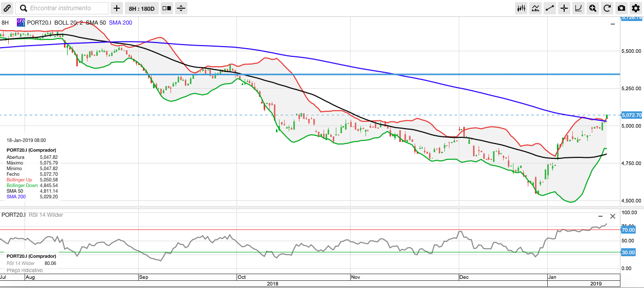The height and width of the screenshot is (288, 644).
Task: Open the panel resize divider control
Action: (181, 8)
